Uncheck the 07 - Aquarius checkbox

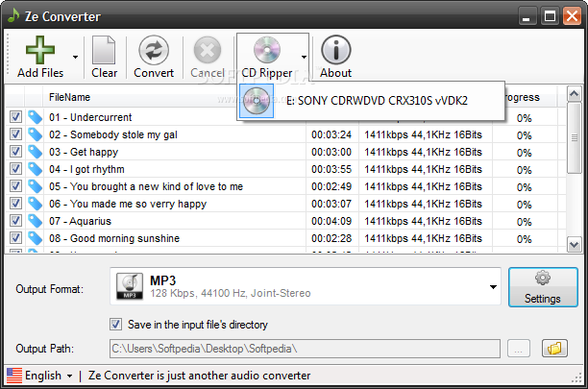15,220
